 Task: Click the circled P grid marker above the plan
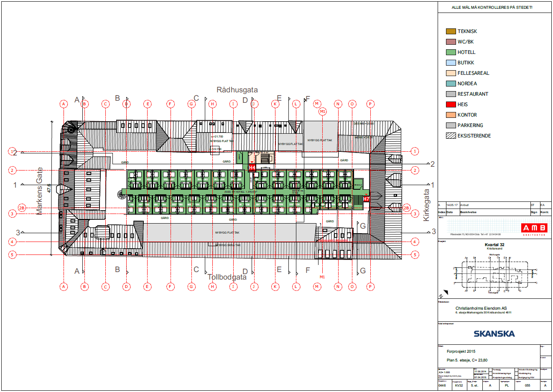[x=370, y=104]
